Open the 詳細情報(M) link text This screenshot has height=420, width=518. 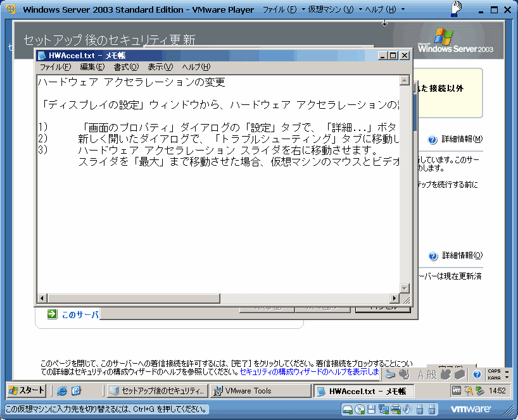462,139
